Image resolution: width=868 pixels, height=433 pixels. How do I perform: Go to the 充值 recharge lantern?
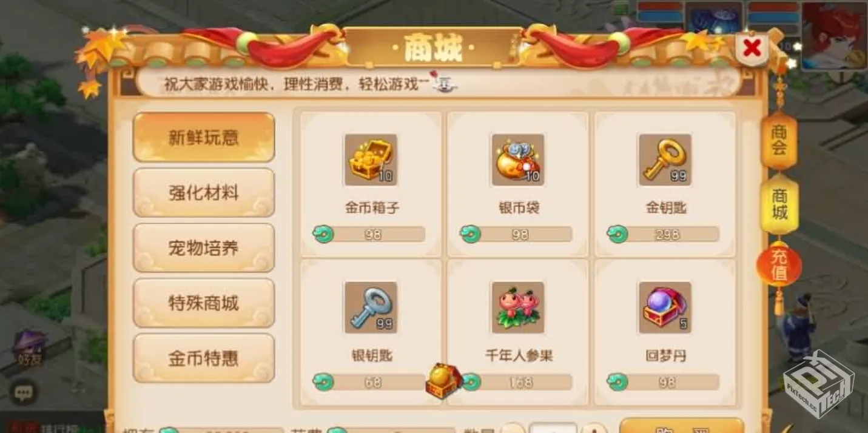pos(779,264)
